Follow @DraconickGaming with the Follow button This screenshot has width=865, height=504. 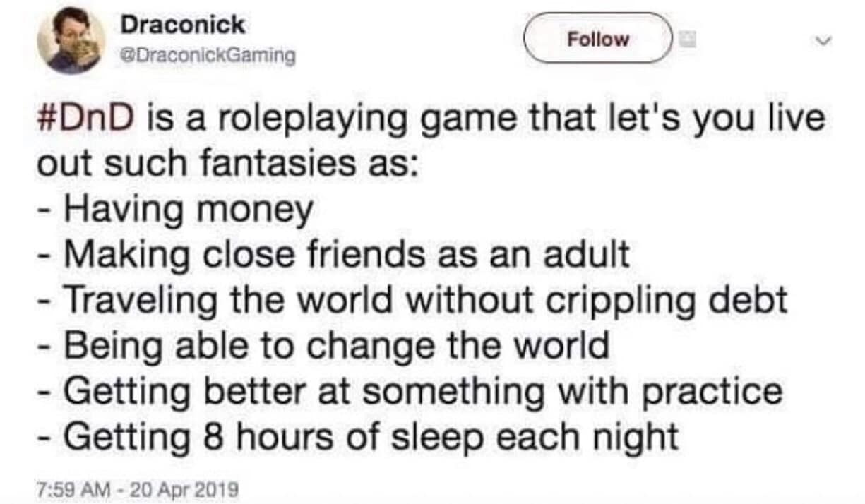599,39
